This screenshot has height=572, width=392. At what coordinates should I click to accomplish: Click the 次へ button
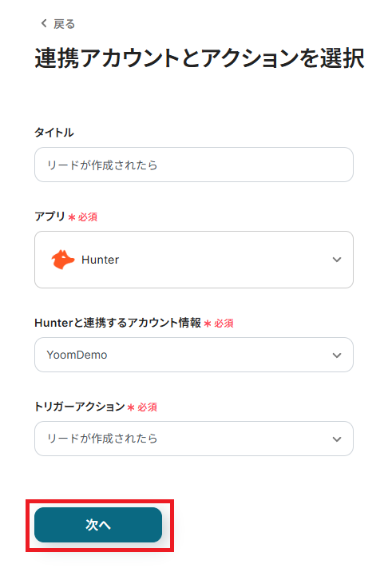(x=98, y=525)
